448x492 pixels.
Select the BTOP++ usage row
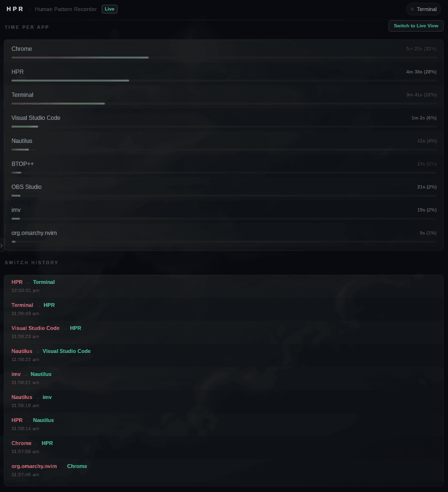[x=224, y=167]
